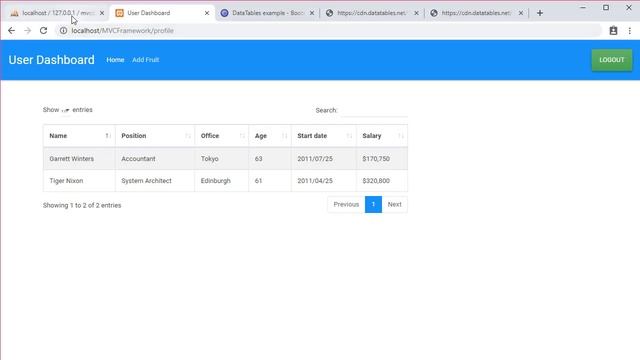Screen dimensions: 640x360
Task: Sort table by Office column arrows
Action: tap(242, 136)
